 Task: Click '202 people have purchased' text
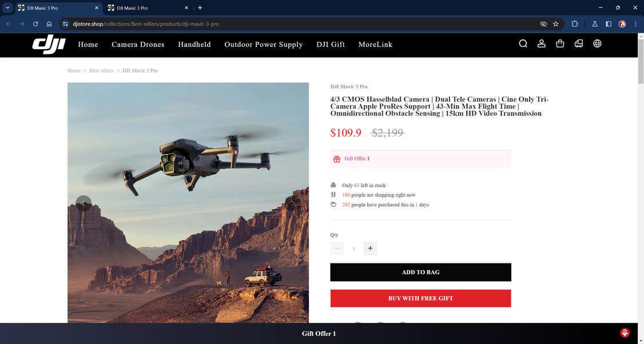coord(385,205)
